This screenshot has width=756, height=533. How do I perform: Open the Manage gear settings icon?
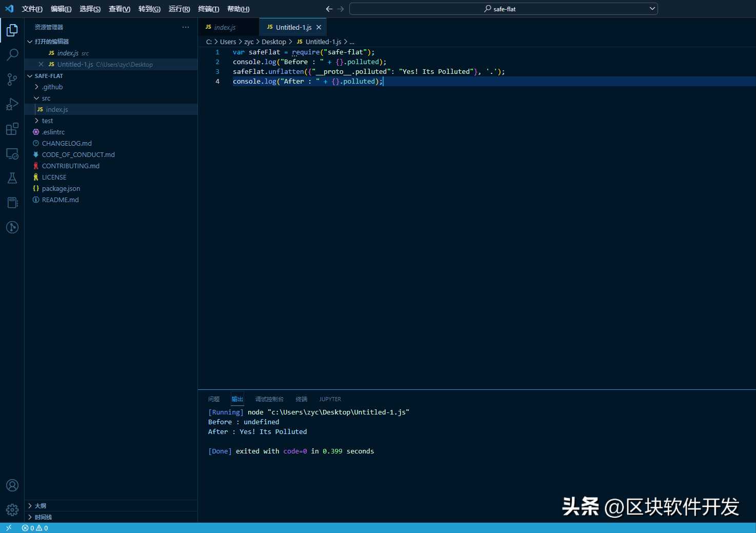pos(12,510)
